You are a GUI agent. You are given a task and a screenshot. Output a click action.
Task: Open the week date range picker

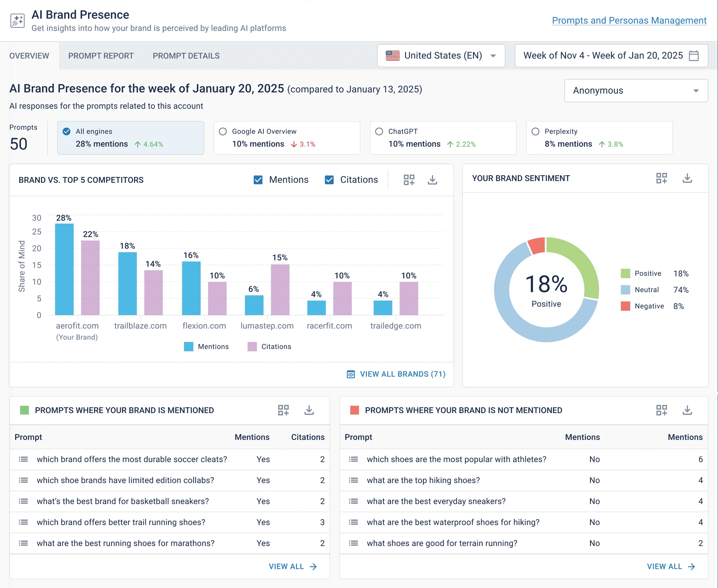(611, 55)
